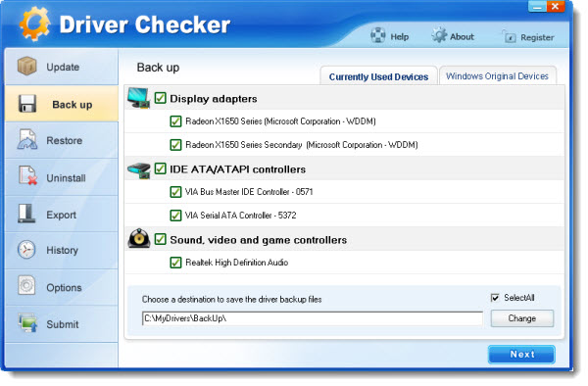Open the Uninstall icon with red X
The height and width of the screenshot is (386, 588).
27,175
